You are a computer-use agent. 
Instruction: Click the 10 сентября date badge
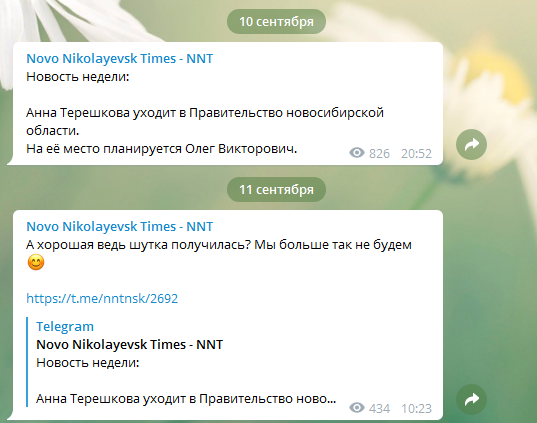[x=276, y=22]
